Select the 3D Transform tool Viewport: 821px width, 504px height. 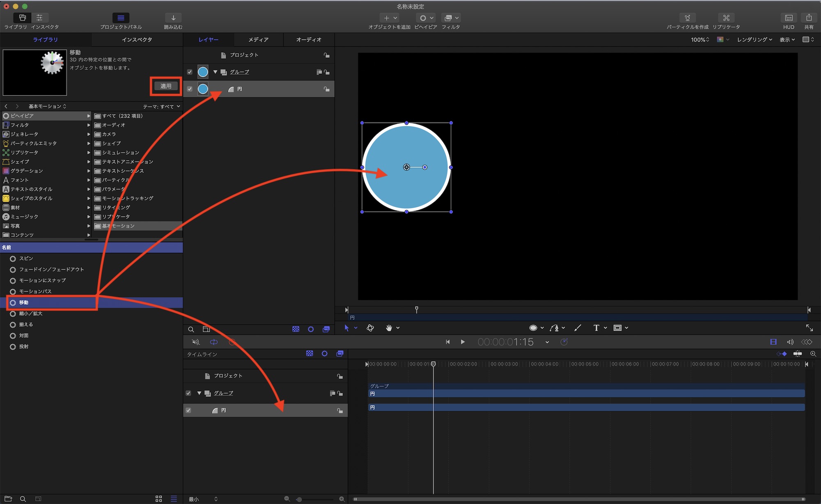point(370,328)
